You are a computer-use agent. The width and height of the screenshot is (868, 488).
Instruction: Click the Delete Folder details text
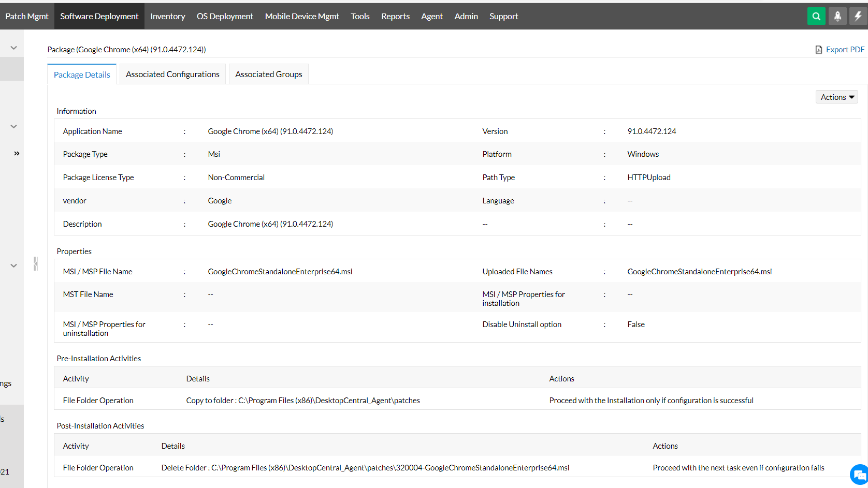[365, 468]
